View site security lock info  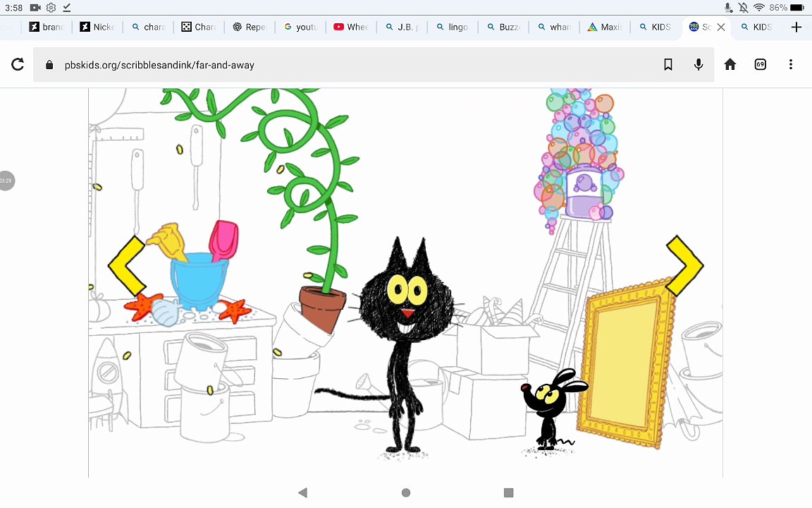49,65
